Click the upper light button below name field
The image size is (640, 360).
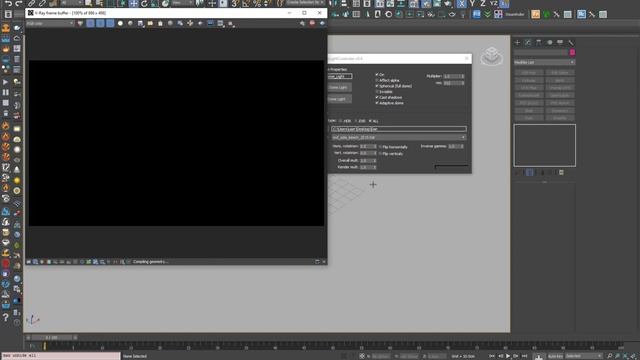[x=339, y=87]
